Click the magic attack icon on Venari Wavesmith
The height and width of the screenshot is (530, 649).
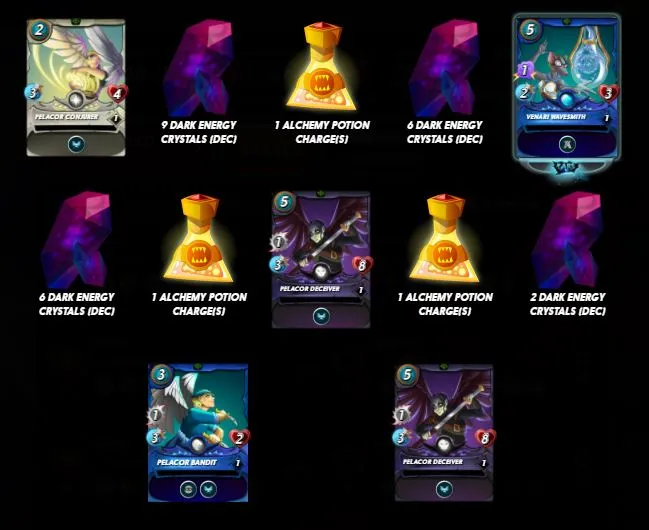[x=524, y=70]
